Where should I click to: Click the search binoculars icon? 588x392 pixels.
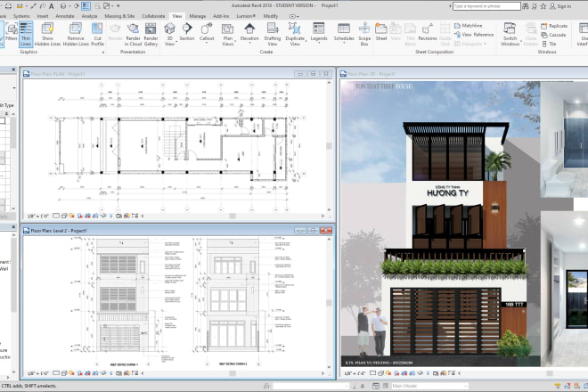click(x=526, y=6)
